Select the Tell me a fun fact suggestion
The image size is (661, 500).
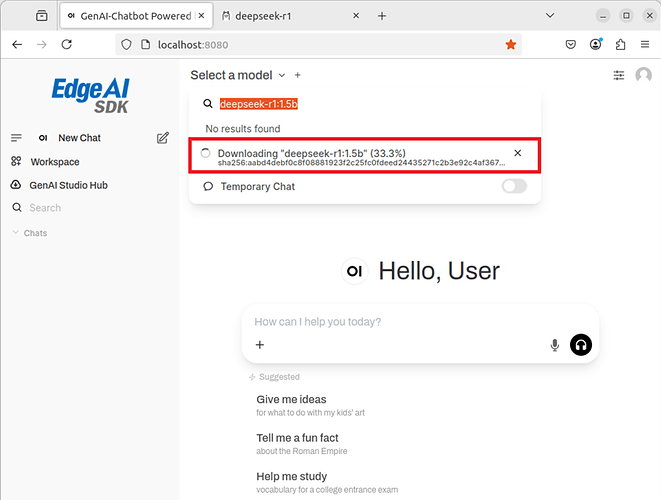pyautogui.click(x=302, y=444)
